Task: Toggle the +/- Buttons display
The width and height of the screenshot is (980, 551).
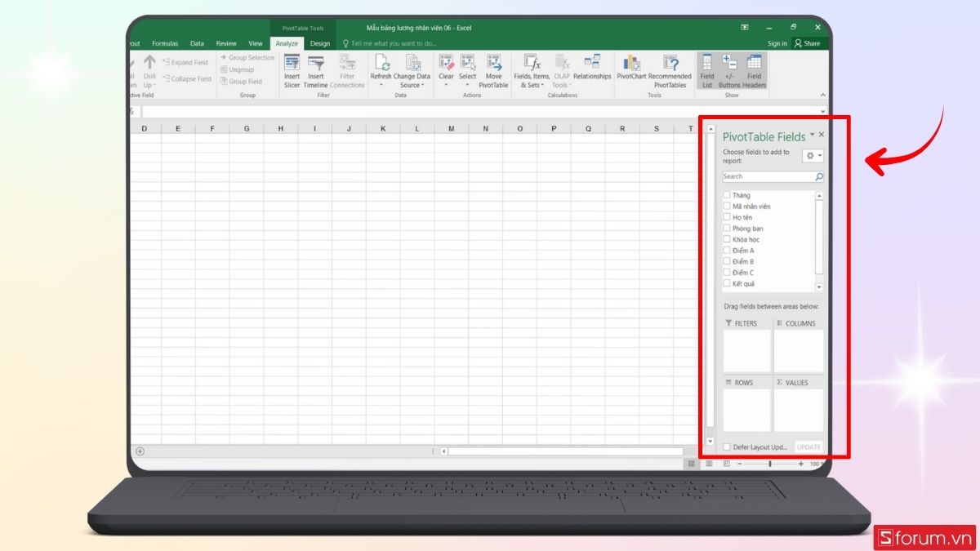Action: coord(730,69)
